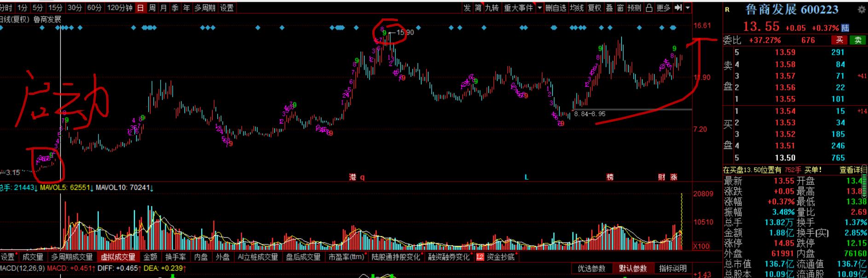Viewport: 868px width, 278px height.
Task: Click the cyan L marker on chart bottom
Action: 527,177
